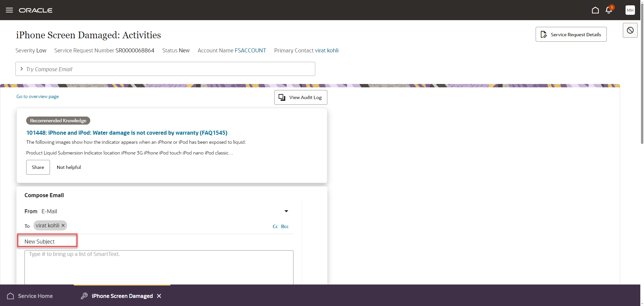The width and height of the screenshot is (644, 306).
Task: Click the Recommended Knowledge badge
Action: click(x=58, y=121)
